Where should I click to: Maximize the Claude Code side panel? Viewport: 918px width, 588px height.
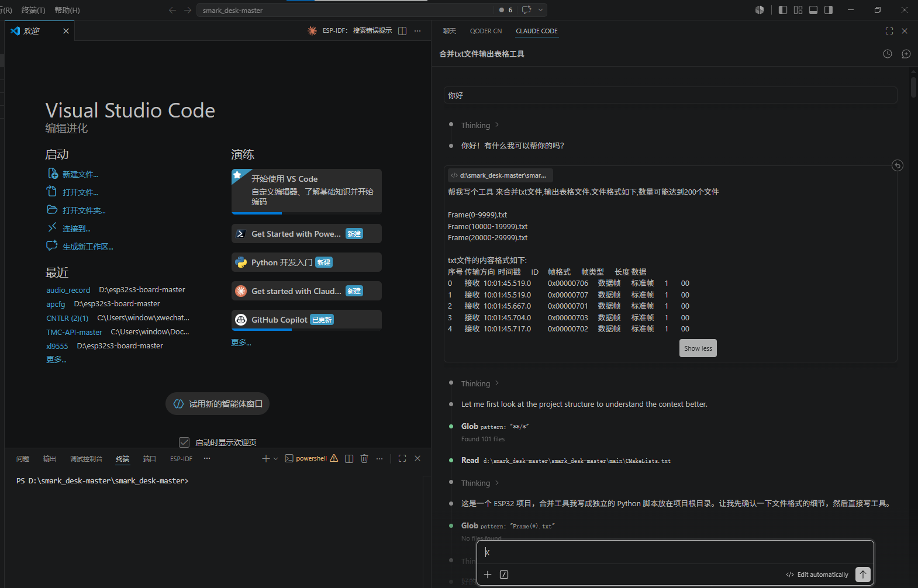(889, 31)
